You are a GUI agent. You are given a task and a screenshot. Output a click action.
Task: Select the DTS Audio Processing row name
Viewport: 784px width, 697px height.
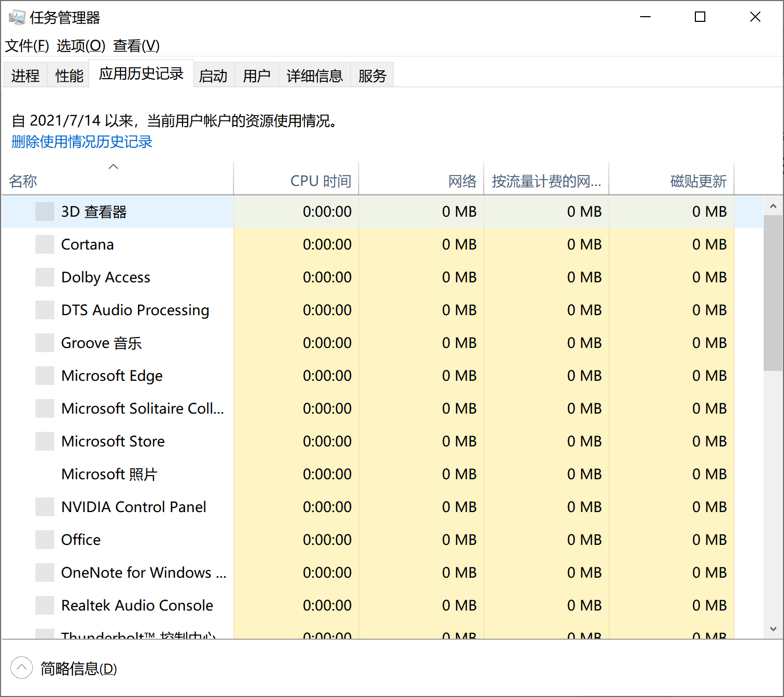coord(135,310)
